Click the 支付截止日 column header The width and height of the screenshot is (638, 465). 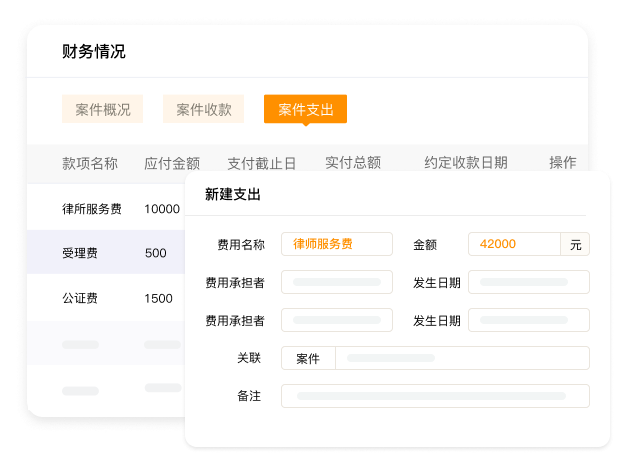pos(262,163)
